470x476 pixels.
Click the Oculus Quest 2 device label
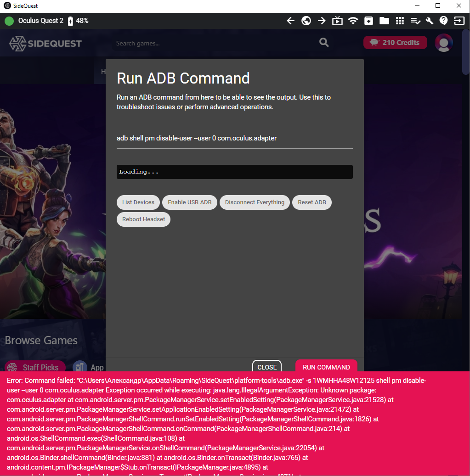coord(41,21)
